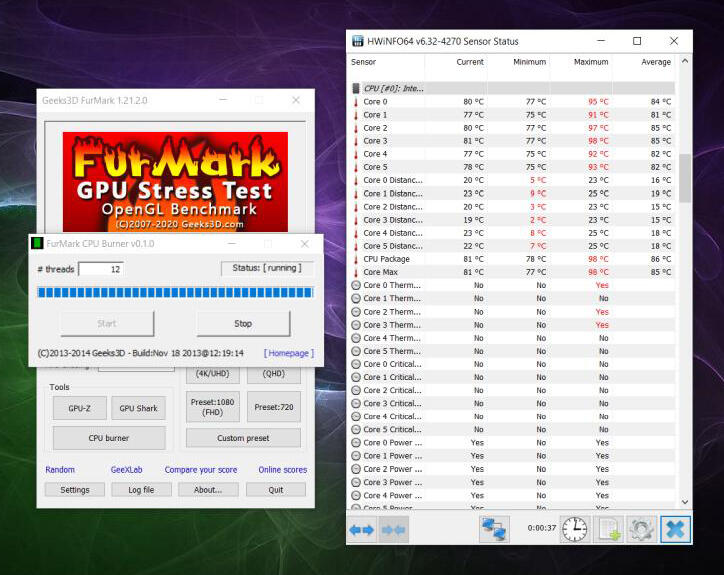The width and height of the screenshot is (724, 575).
Task: Click the thermometer icon next to Core 0
Action: pos(356,102)
